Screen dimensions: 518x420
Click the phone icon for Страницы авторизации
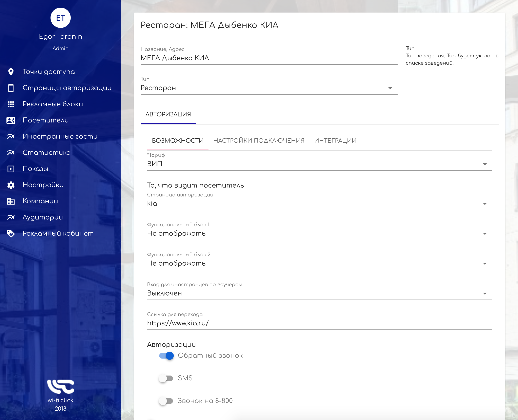tap(11, 88)
